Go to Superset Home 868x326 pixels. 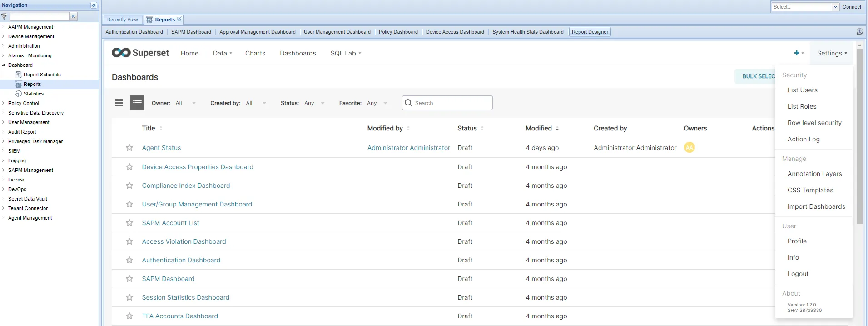tap(189, 53)
